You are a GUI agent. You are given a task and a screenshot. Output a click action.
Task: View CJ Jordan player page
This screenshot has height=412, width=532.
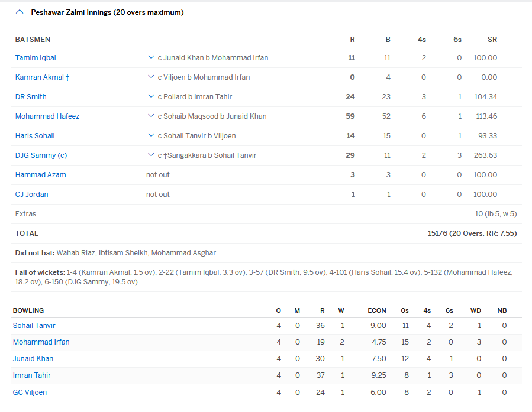31,194
